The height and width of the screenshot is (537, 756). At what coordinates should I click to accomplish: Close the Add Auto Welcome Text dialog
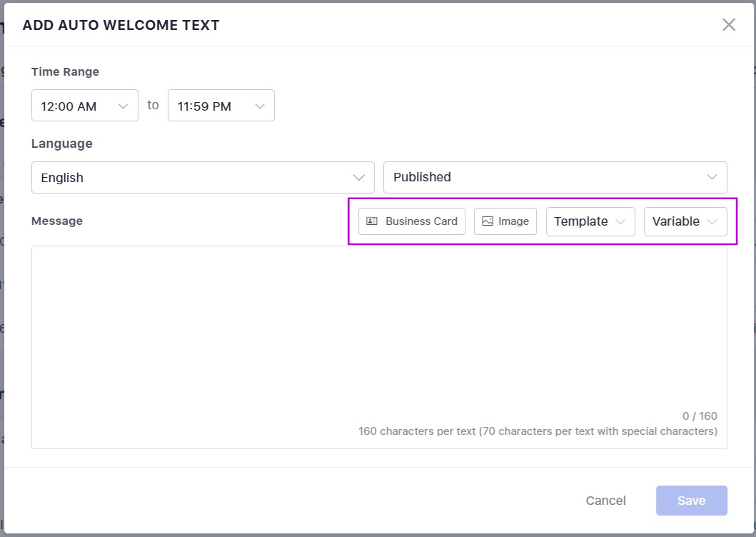pos(728,25)
